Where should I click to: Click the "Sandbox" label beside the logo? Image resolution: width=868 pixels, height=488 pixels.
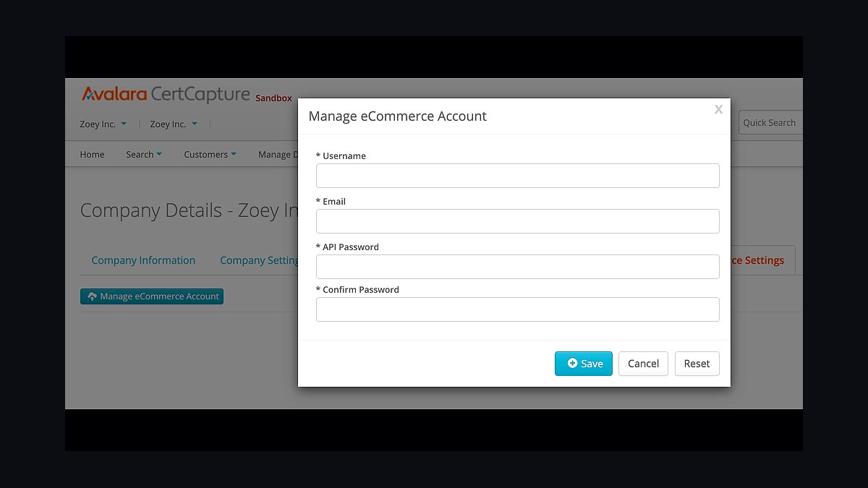273,98
